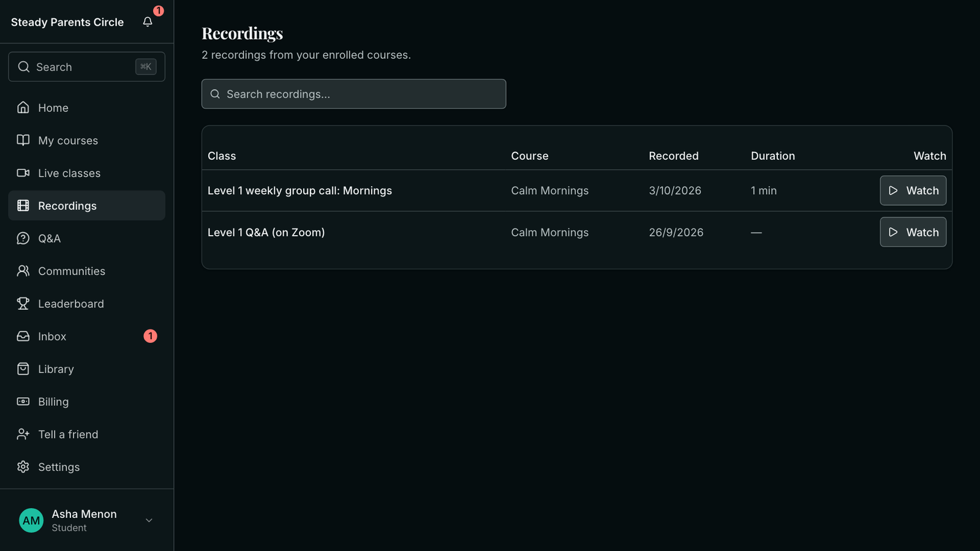The image size is (980, 551).
Task: Click the sidebar search magnifier icon
Action: tap(24, 67)
